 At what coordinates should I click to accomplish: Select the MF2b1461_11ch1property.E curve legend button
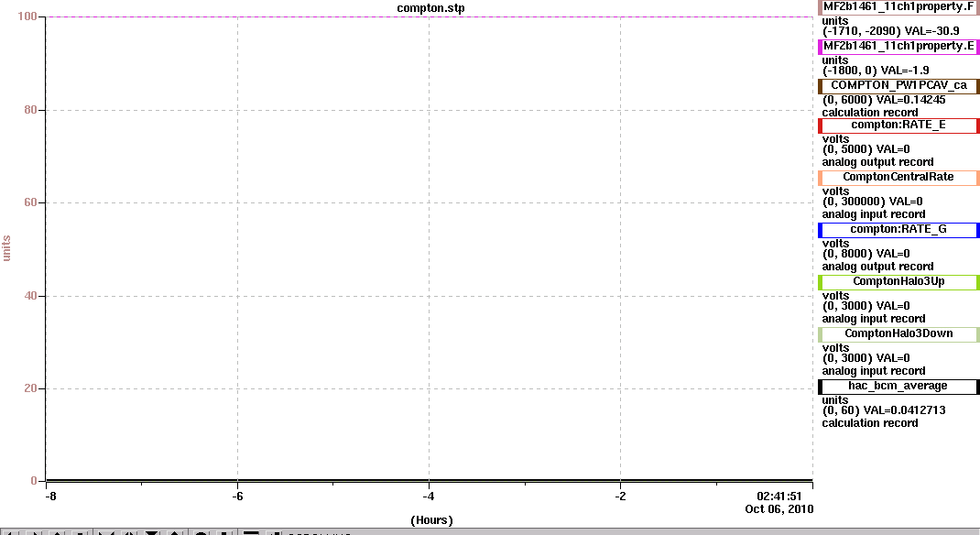(898, 46)
